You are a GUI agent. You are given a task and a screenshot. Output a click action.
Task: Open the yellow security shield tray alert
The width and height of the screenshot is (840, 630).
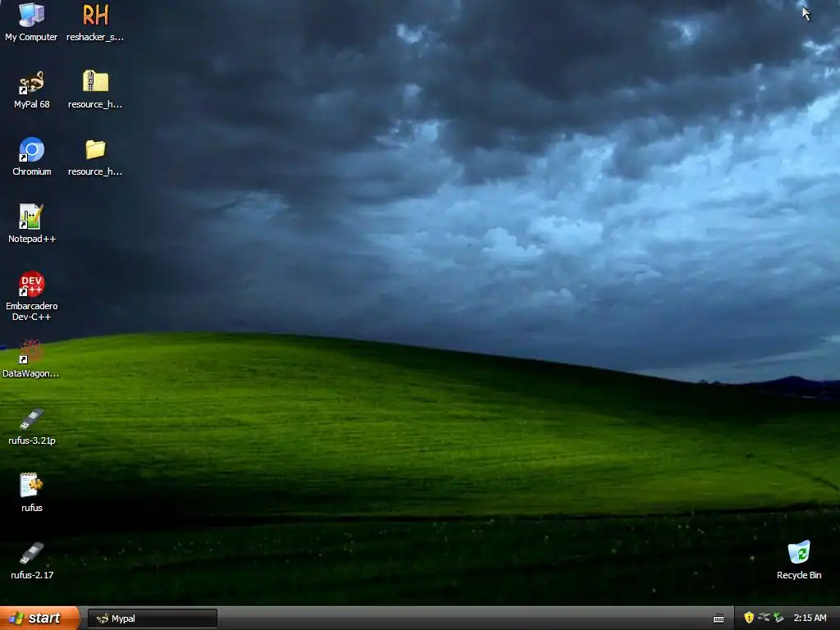tap(749, 618)
